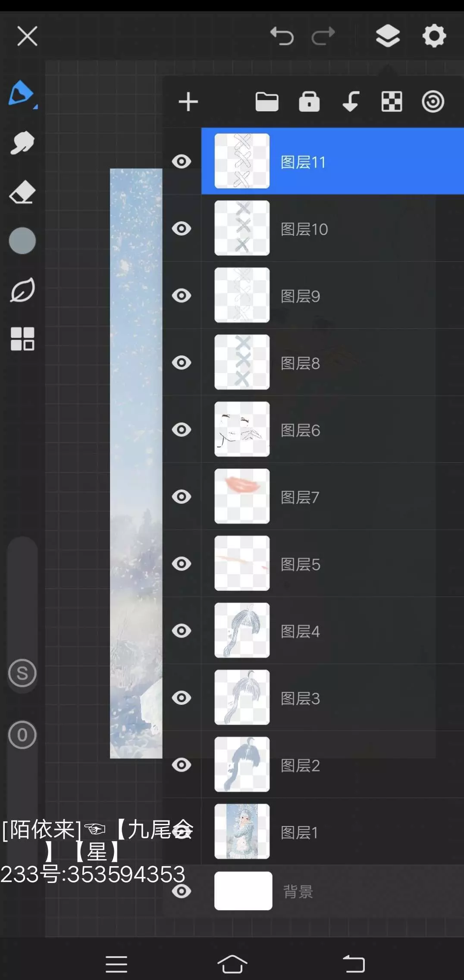Open the gray color swatch circle
The image size is (464, 980).
(22, 241)
